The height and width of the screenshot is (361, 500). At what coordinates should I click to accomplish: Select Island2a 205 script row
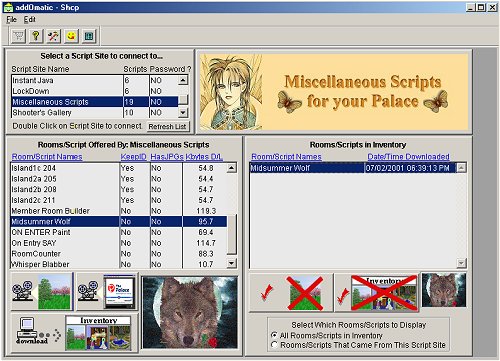(x=119, y=179)
